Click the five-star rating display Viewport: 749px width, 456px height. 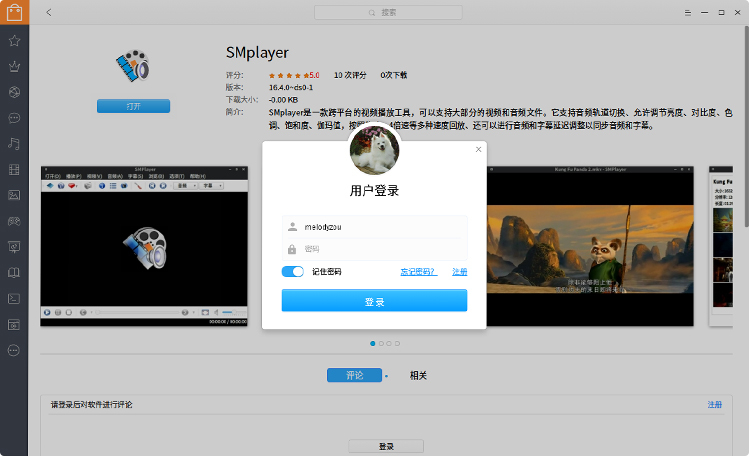(x=289, y=75)
